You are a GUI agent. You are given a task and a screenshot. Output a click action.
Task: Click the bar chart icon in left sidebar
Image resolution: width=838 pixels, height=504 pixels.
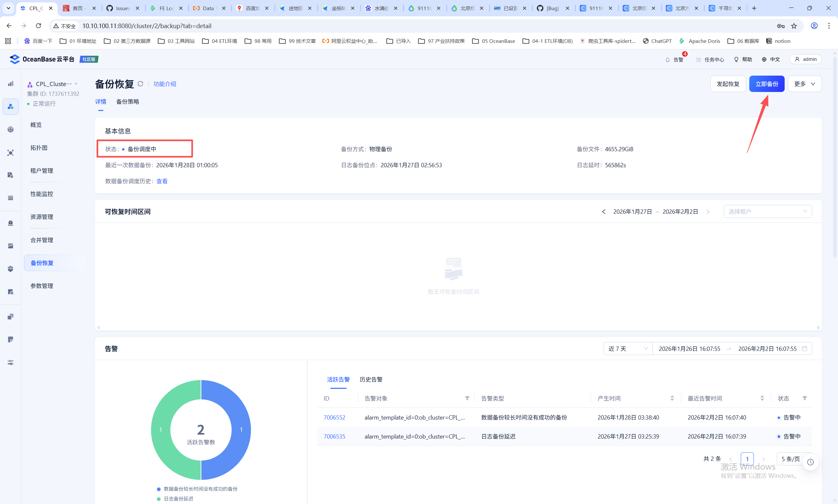click(10, 83)
